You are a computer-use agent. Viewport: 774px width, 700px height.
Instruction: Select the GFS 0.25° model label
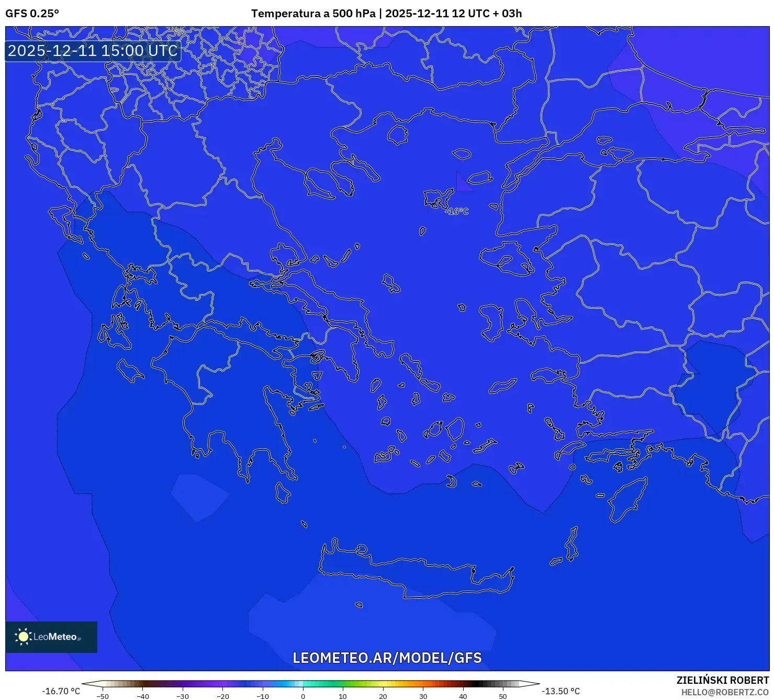(32, 14)
